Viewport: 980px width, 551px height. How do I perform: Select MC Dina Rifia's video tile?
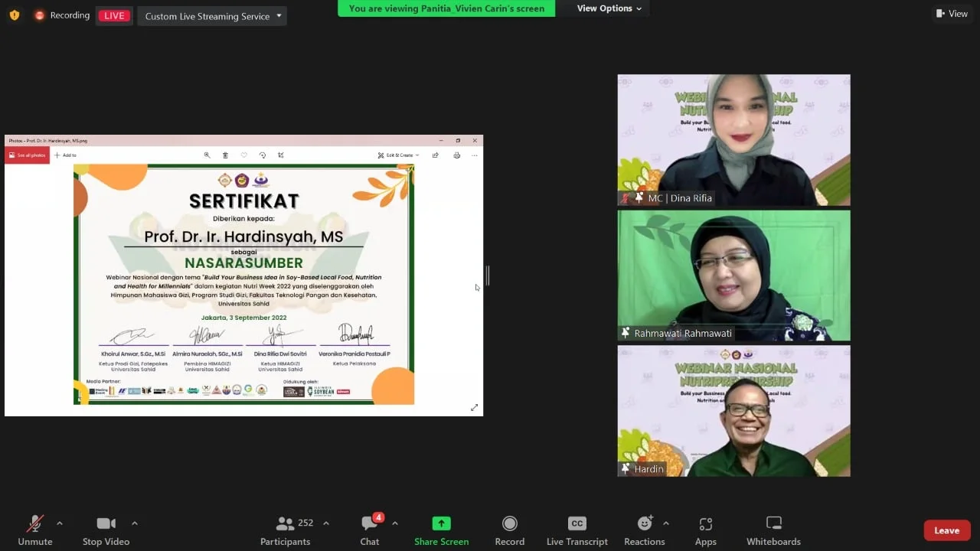click(x=733, y=140)
